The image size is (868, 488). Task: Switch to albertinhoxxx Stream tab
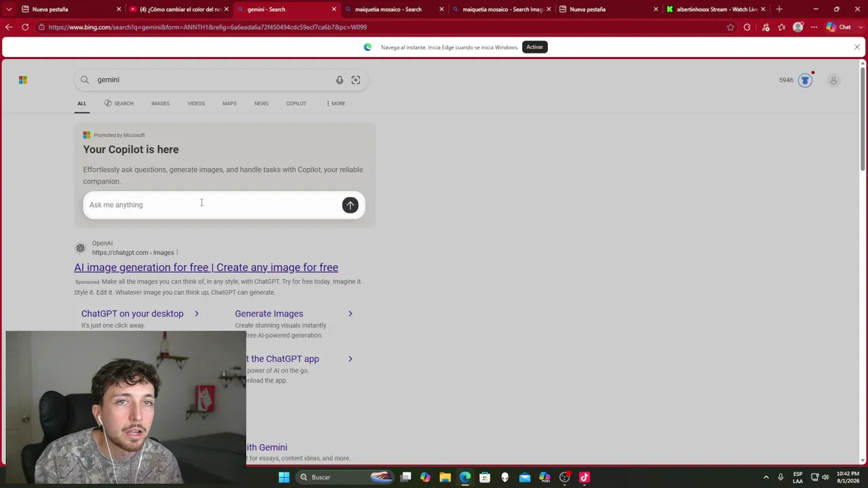716,9
